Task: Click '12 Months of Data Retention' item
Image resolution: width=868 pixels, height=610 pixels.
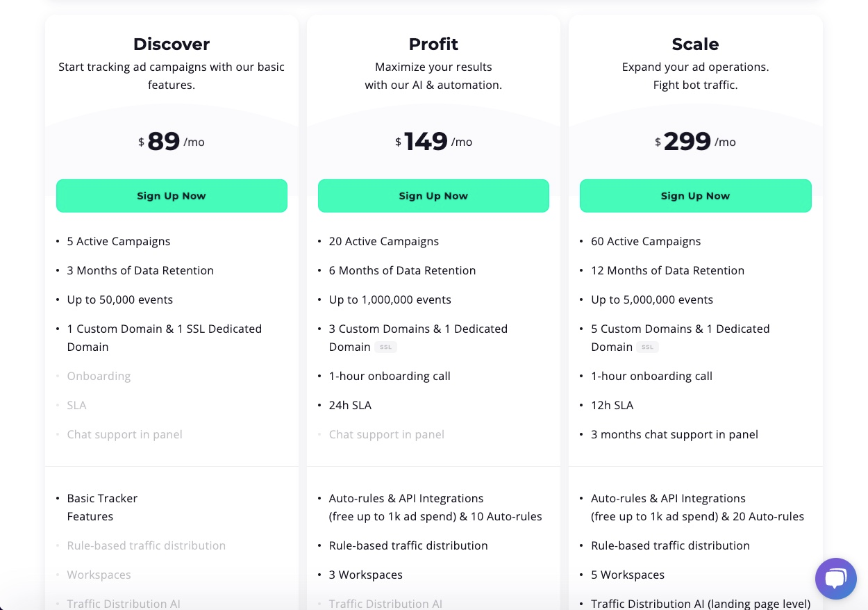Action: pos(667,270)
